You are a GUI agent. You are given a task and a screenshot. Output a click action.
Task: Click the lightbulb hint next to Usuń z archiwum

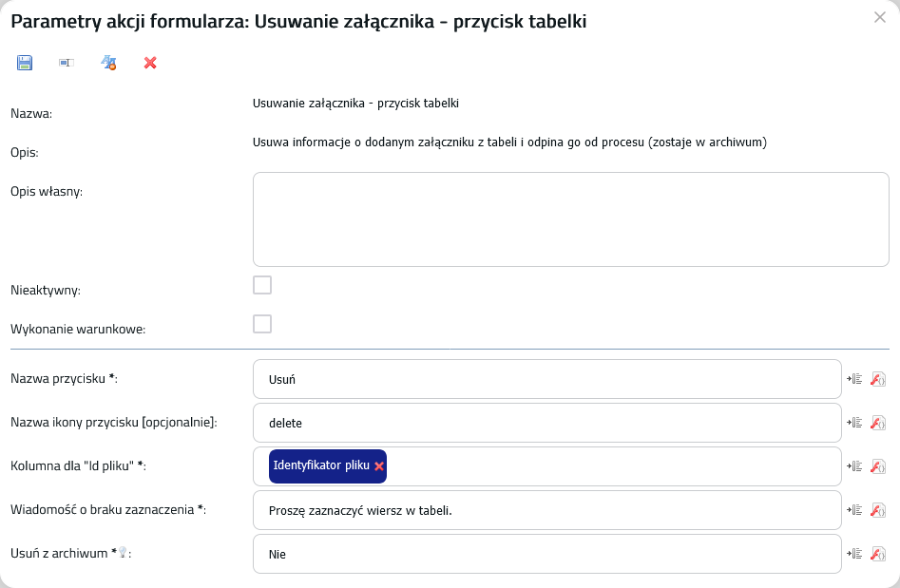pyautogui.click(x=122, y=553)
